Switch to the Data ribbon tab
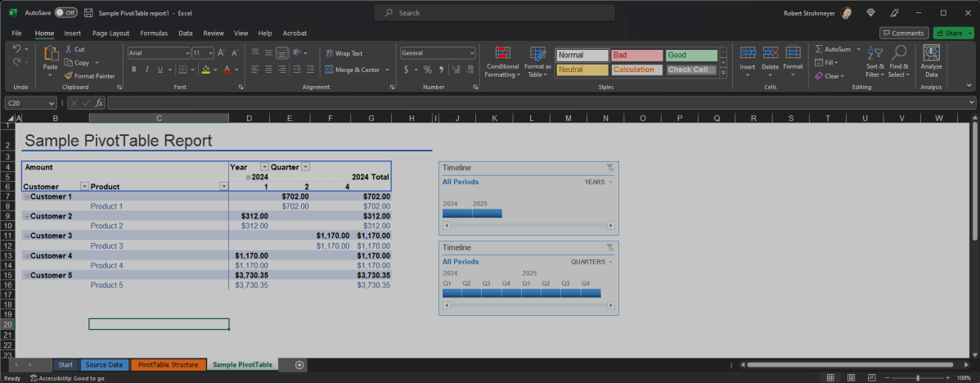The height and width of the screenshot is (383, 980). (186, 33)
